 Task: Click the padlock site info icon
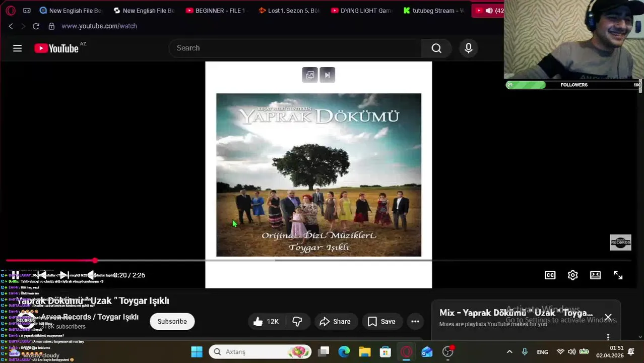51,26
